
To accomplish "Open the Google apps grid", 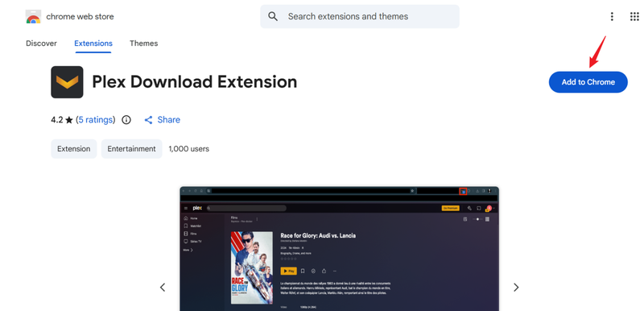I will click(x=634, y=16).
